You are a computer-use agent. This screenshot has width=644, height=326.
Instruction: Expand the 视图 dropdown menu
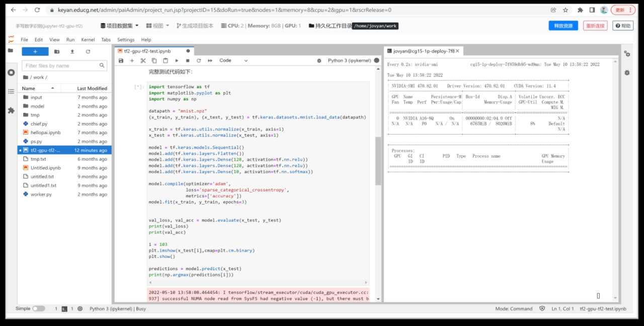pyautogui.click(x=157, y=26)
